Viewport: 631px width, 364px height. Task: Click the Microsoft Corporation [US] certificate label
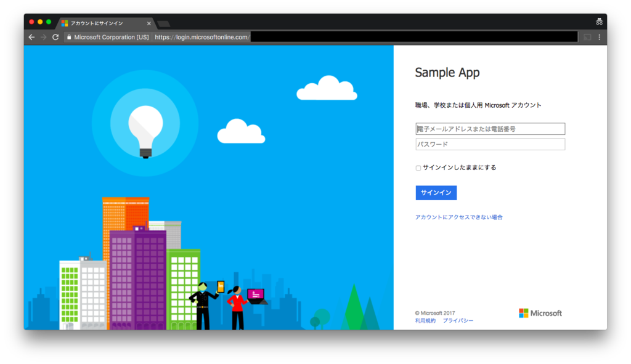coord(112,37)
